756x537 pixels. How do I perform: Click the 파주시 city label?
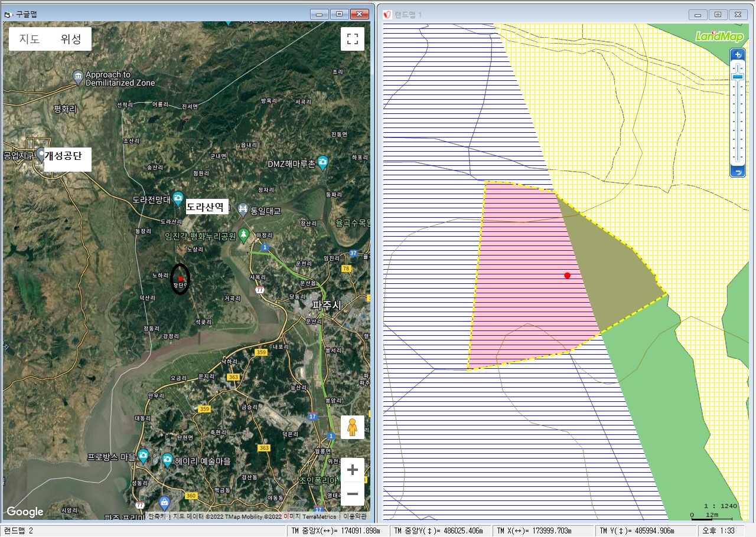(x=327, y=306)
